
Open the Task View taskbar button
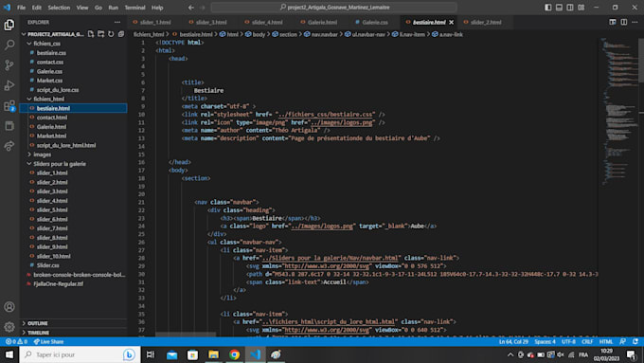[x=151, y=354]
